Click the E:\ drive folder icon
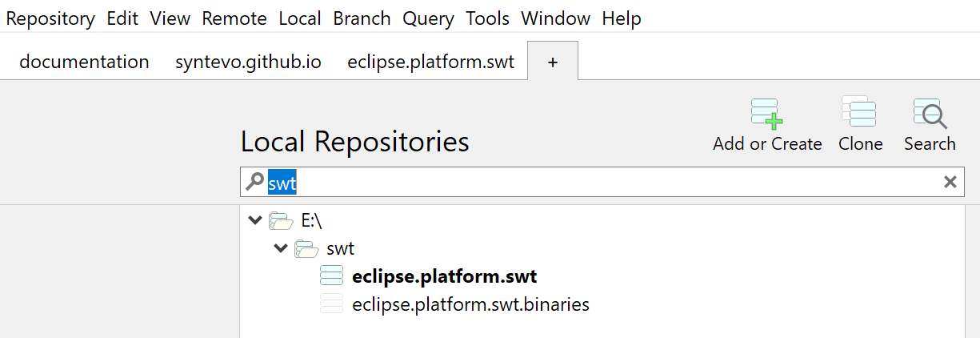Image resolution: width=980 pixels, height=338 pixels. pos(280,220)
